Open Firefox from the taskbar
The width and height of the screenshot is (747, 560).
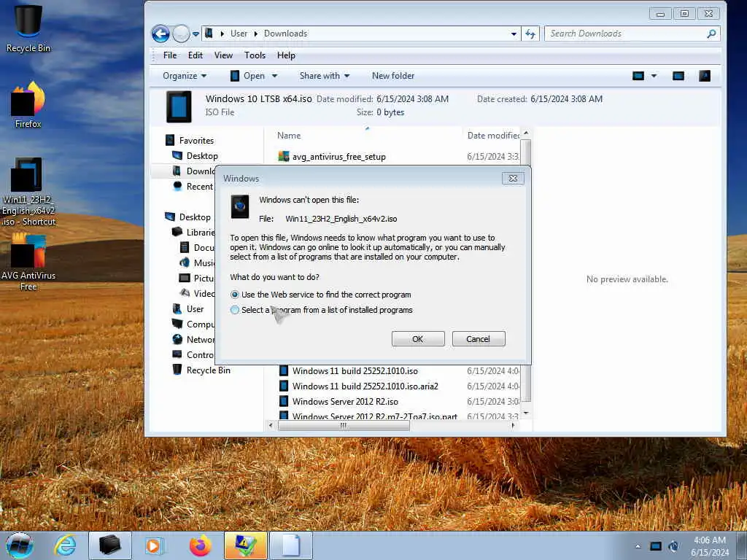coord(201,545)
